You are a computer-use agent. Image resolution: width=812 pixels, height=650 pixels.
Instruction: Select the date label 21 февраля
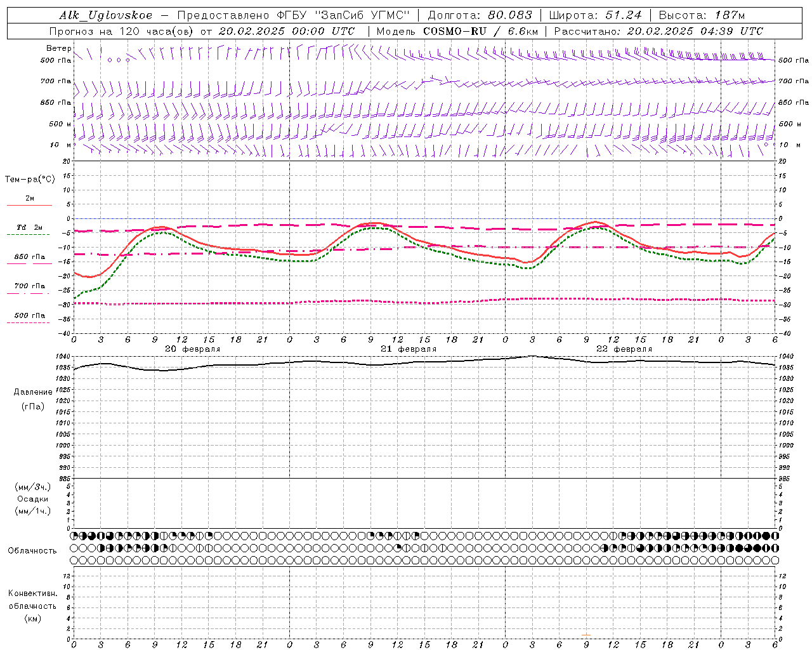coord(409,349)
